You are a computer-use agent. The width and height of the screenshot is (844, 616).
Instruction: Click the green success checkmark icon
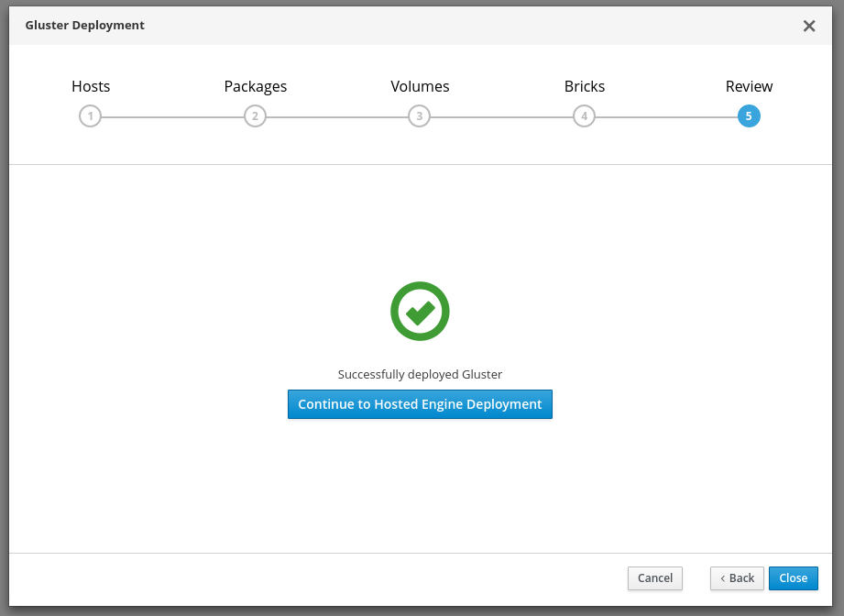tap(420, 312)
